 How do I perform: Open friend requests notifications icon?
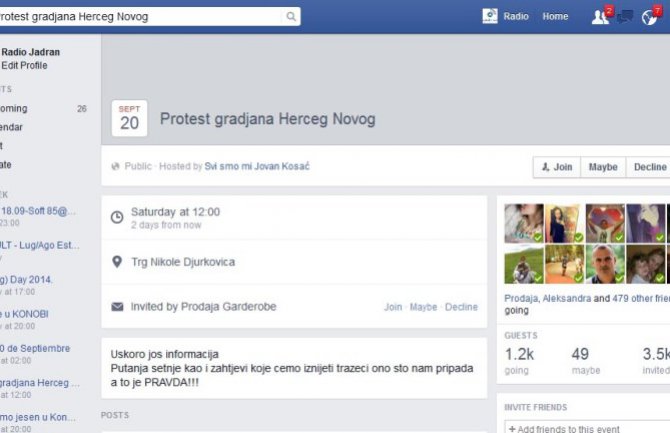(600, 17)
